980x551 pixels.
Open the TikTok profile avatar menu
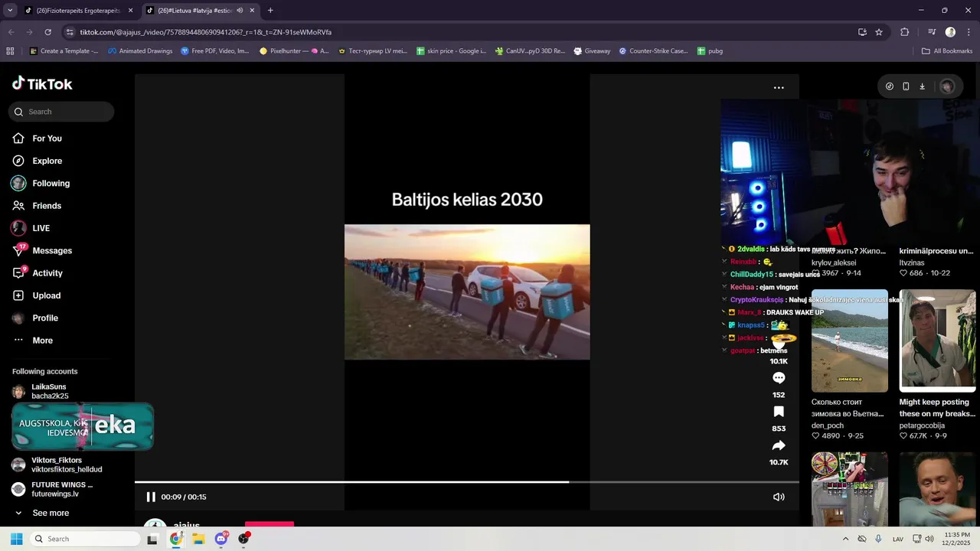[x=947, y=86]
